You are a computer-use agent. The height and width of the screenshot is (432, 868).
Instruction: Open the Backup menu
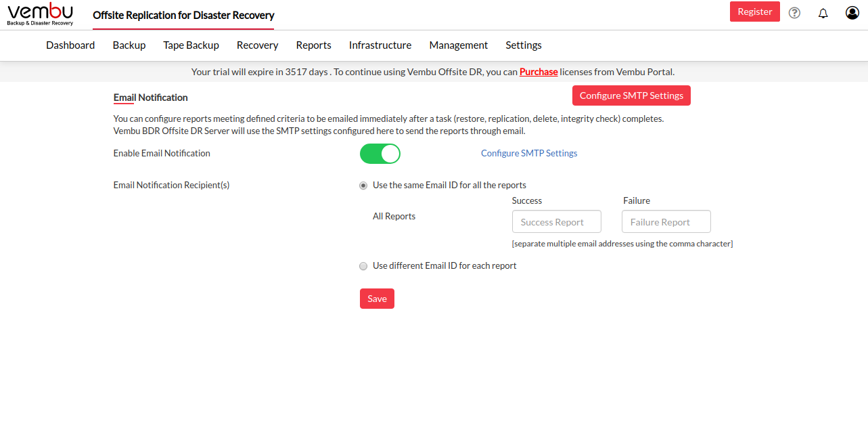tap(129, 45)
